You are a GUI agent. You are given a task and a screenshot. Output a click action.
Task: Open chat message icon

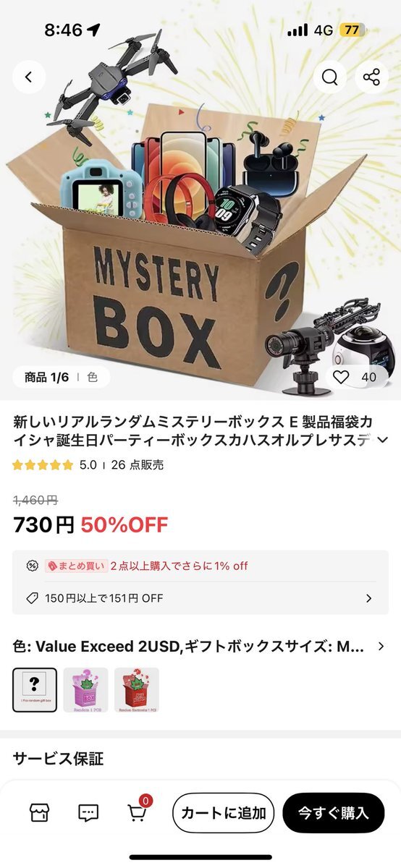pyautogui.click(x=88, y=812)
